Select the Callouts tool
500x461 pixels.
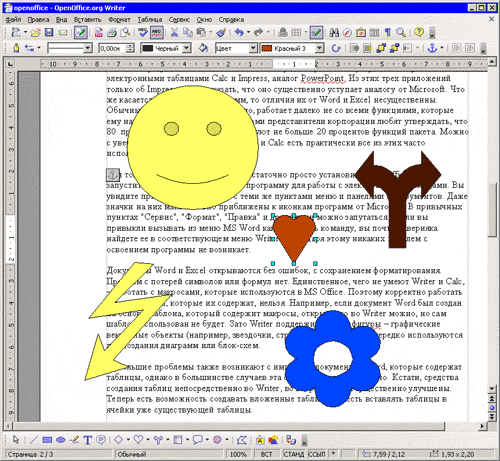coord(101,440)
